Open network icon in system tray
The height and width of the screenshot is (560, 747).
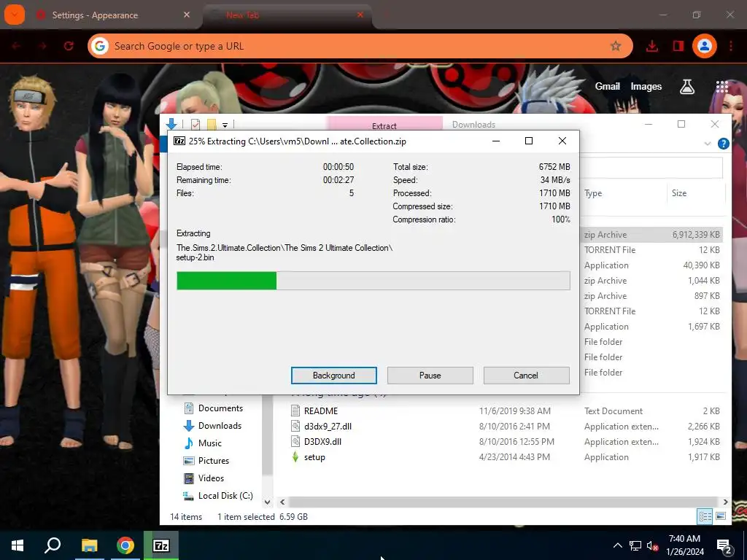[635, 545]
